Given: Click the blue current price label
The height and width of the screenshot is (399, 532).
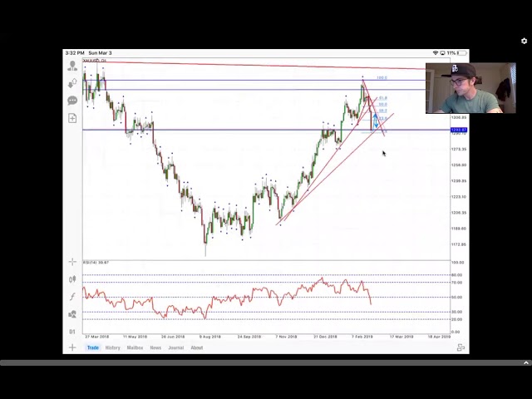Looking at the screenshot, I should point(458,130).
